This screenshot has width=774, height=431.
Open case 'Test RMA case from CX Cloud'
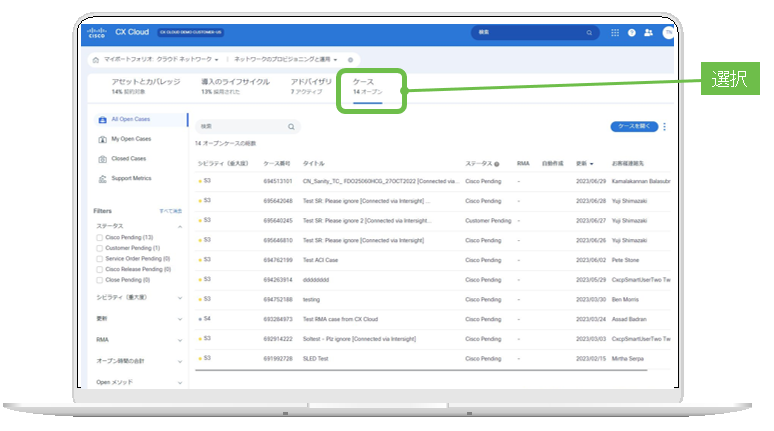[340, 320]
